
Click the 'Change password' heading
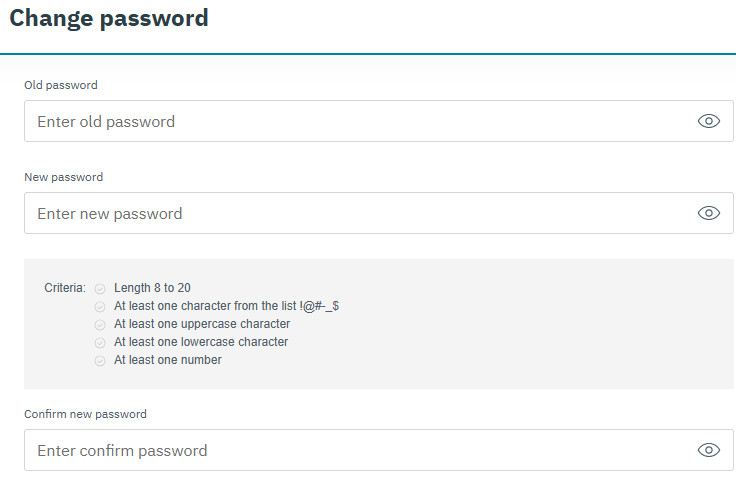click(x=109, y=18)
